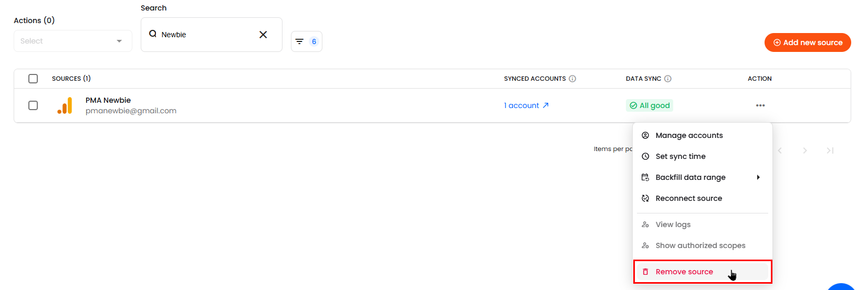Open the three-dot action menu
Viewport: 868px width, 290px height.
[760, 105]
